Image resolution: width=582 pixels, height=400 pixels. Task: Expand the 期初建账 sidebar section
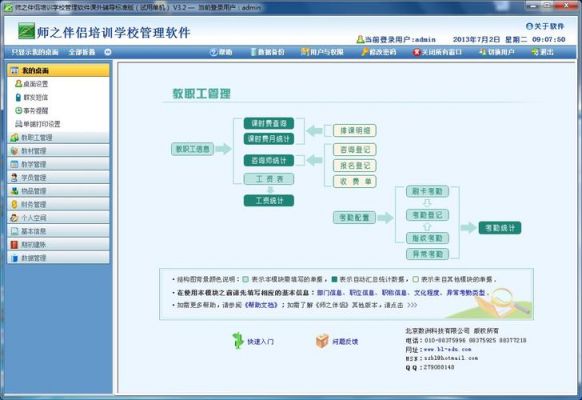click(58, 244)
